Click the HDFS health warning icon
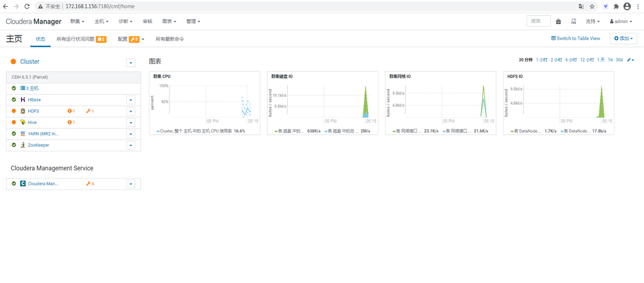This screenshot has height=283, width=644. click(71, 111)
